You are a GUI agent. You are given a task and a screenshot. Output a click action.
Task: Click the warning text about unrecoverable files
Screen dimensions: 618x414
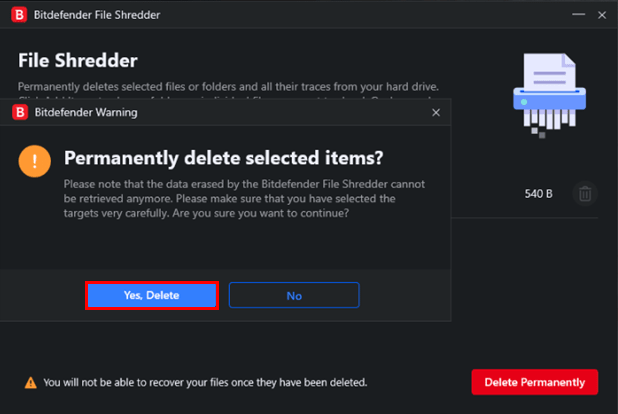205,382
